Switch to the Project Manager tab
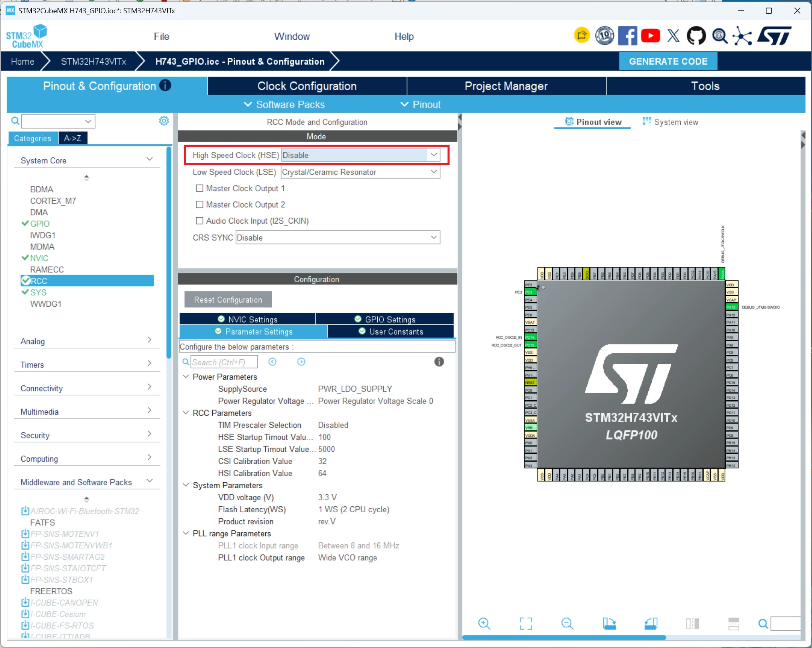The width and height of the screenshot is (812, 648). coord(506,86)
